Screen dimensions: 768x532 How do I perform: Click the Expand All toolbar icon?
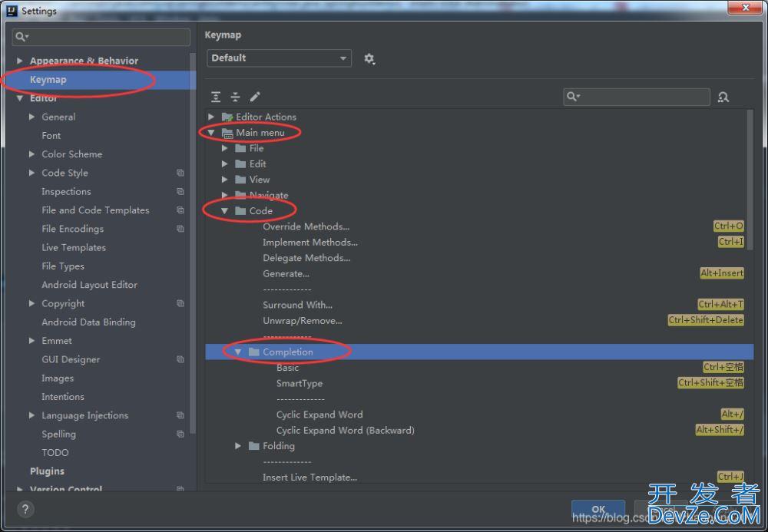point(216,97)
